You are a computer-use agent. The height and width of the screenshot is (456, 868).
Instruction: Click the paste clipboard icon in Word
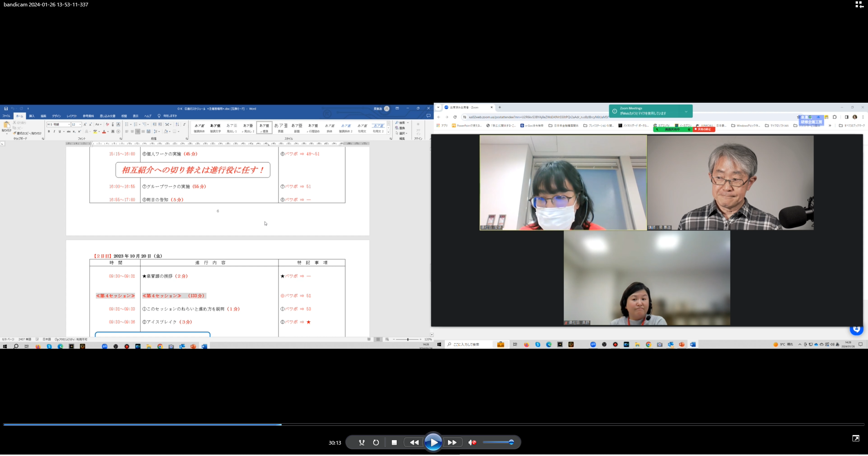6,126
